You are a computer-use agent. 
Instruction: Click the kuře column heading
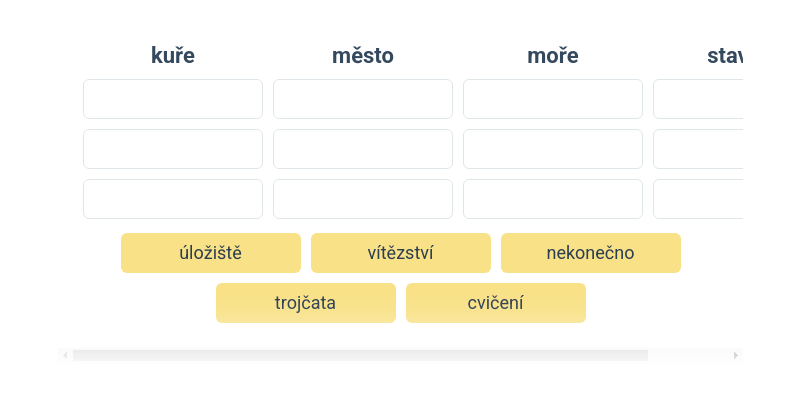(x=172, y=56)
